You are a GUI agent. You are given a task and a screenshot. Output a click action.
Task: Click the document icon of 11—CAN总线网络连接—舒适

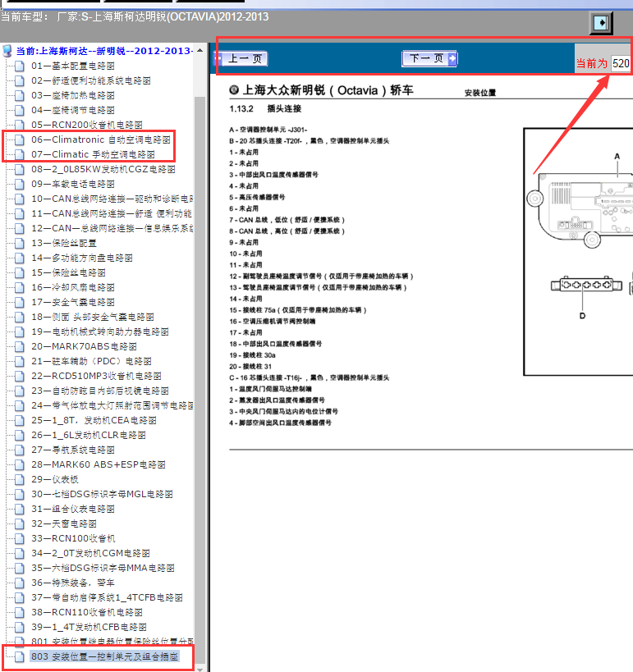20,213
